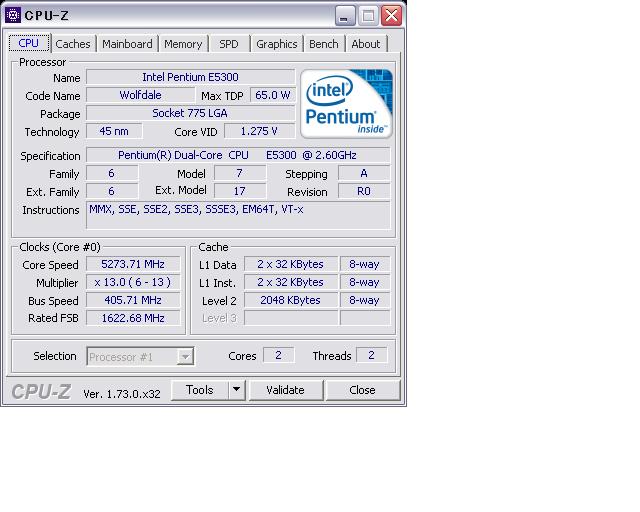Open the Caches tab
640x512 pixels.
pyautogui.click(x=73, y=44)
